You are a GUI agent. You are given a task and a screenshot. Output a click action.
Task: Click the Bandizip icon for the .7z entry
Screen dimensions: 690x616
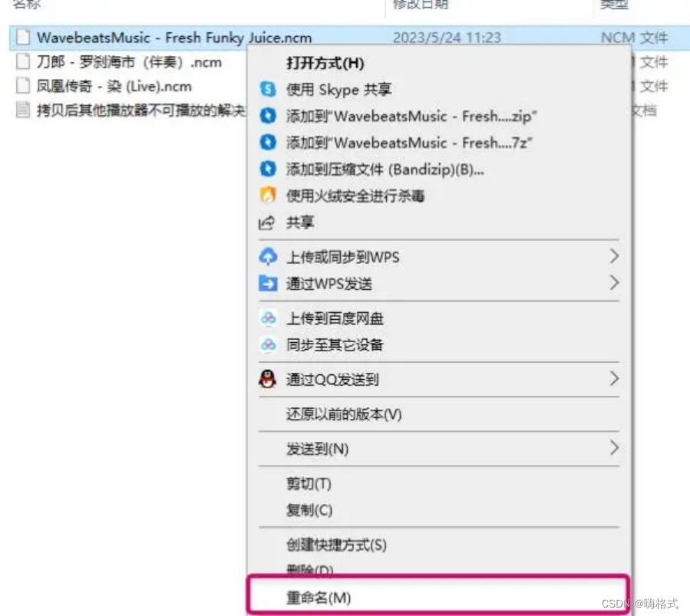click(268, 142)
